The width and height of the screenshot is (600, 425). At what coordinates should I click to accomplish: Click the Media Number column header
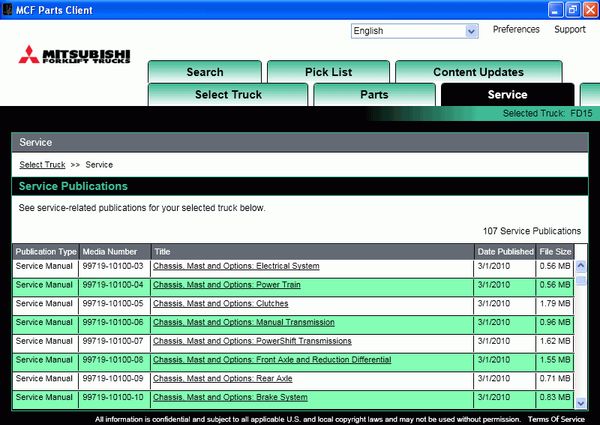click(115, 252)
